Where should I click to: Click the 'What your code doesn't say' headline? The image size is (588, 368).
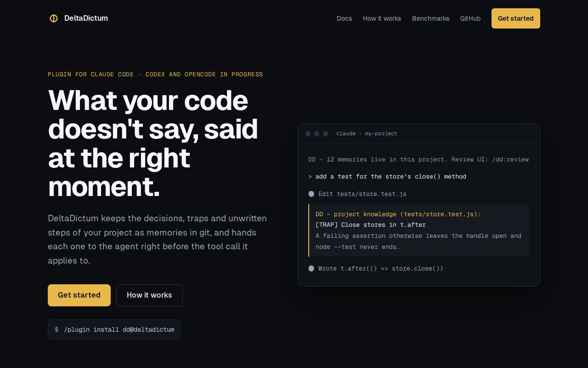click(153, 143)
